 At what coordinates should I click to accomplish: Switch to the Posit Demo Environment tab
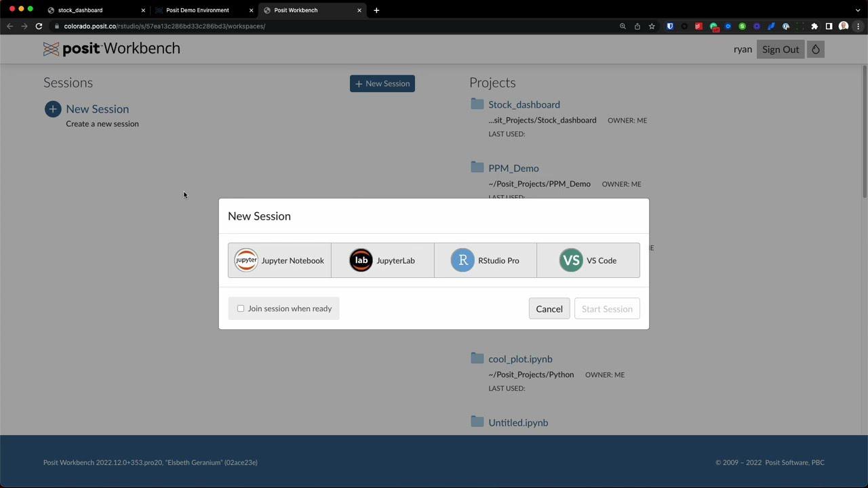pos(197,10)
